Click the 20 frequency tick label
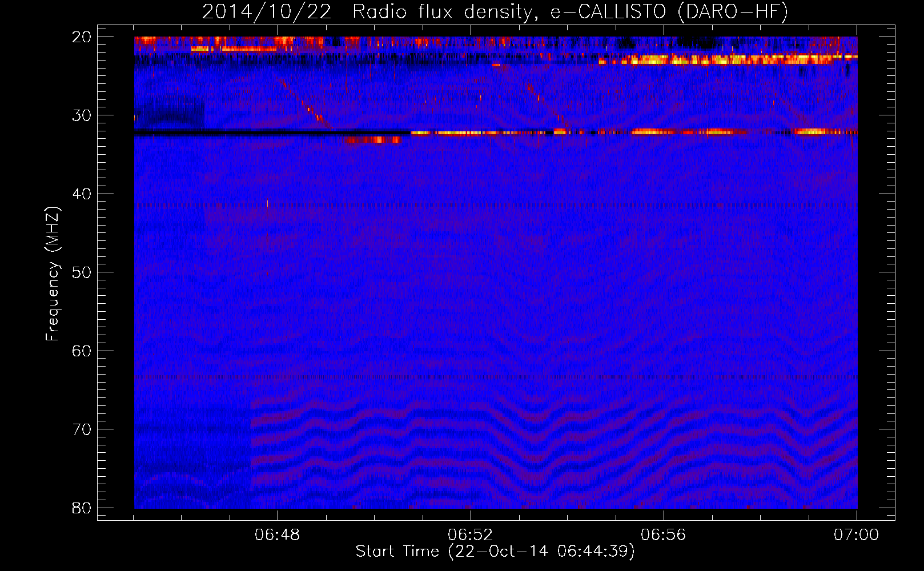The height and width of the screenshot is (571, 924). [82, 37]
